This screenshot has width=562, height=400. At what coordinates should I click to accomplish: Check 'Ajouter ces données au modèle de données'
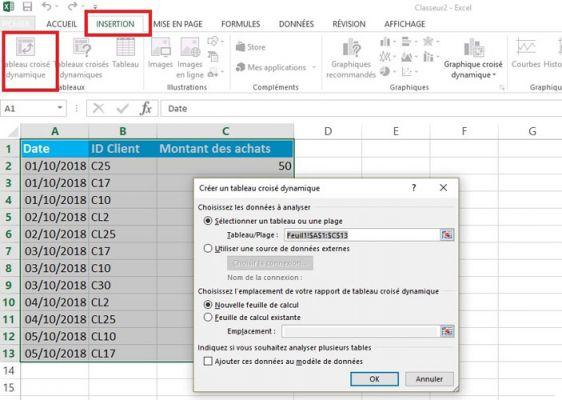point(208,361)
